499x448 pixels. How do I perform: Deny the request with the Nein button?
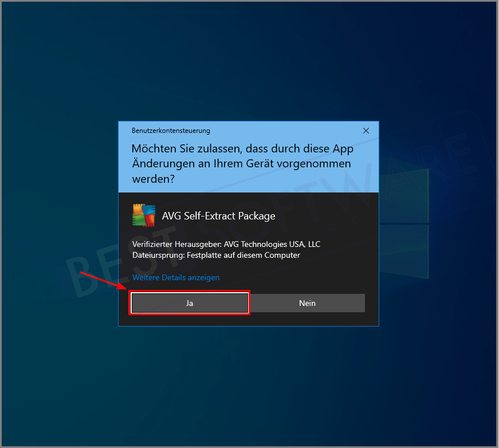pos(308,302)
